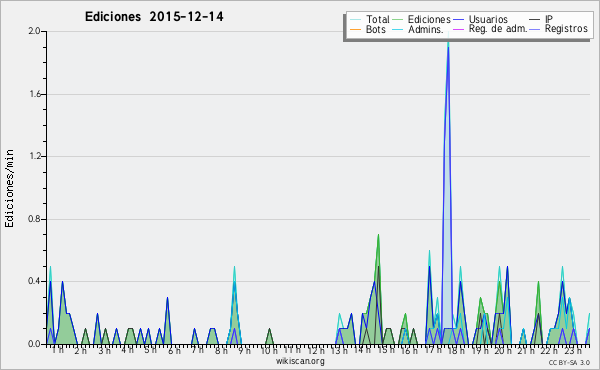
Task: Click the 1.6 y-axis value
Action: pyautogui.click(x=34, y=94)
